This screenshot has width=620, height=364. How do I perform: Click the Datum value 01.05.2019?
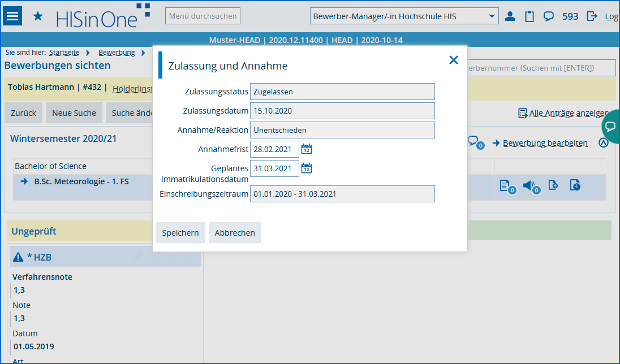click(33, 346)
